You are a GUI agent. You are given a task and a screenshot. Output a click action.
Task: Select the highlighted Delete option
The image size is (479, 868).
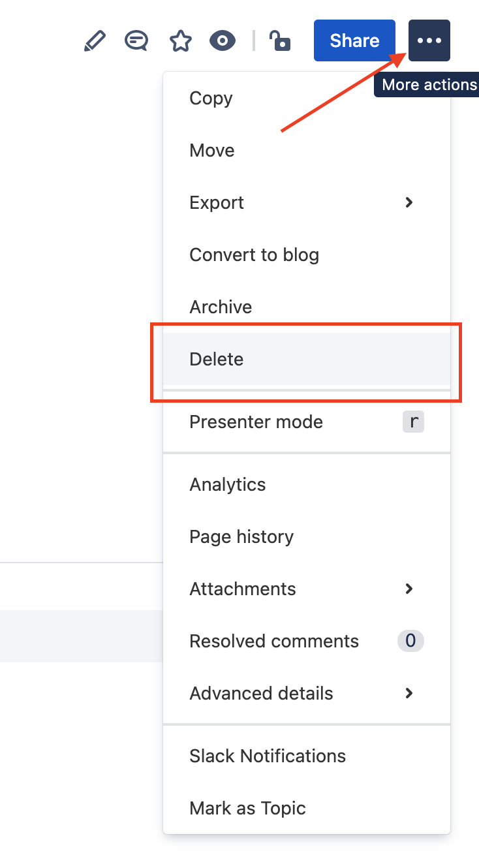307,359
